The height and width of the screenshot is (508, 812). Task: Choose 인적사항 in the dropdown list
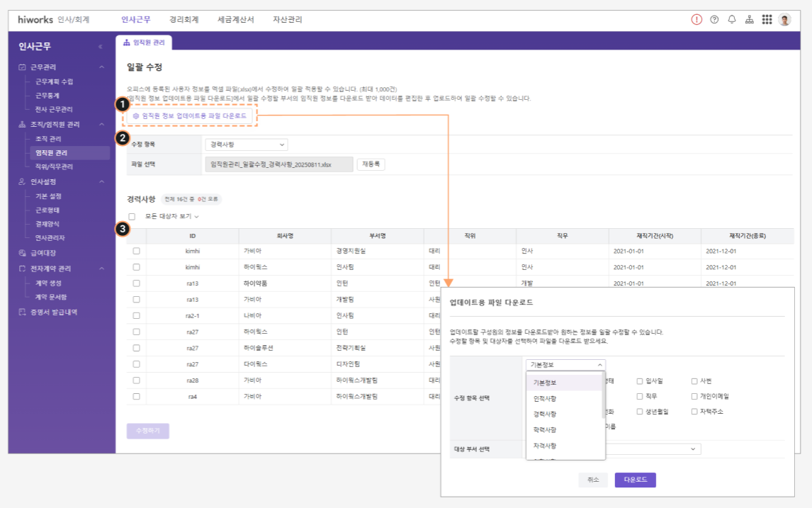tap(565, 399)
